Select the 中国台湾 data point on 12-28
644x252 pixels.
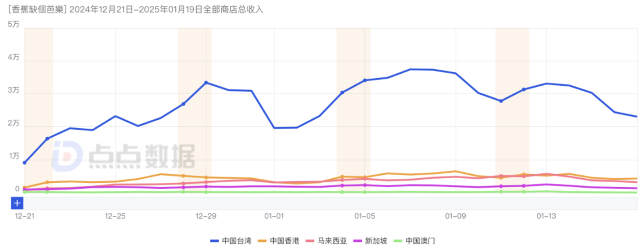click(183, 104)
